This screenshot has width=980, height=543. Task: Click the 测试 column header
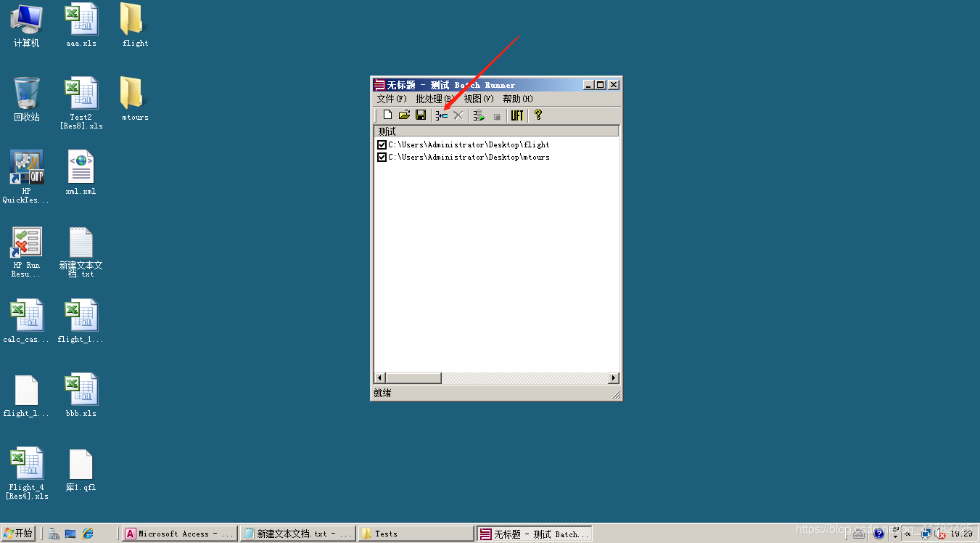(496, 131)
